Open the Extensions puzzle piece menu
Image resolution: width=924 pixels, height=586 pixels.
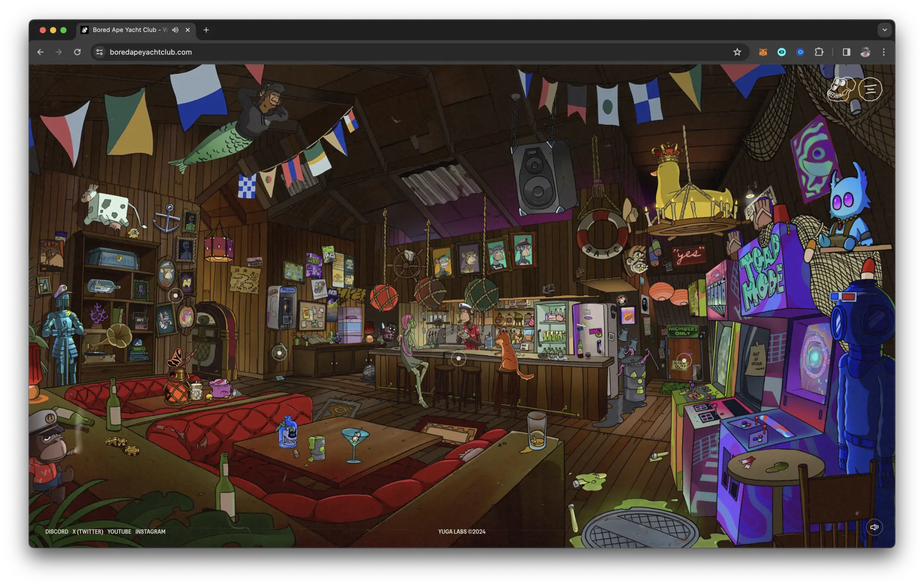tap(819, 52)
